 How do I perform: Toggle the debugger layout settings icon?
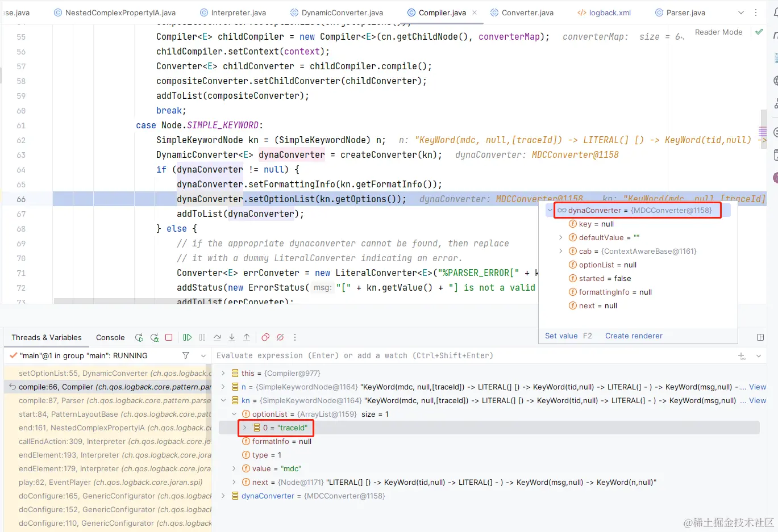tap(760, 337)
